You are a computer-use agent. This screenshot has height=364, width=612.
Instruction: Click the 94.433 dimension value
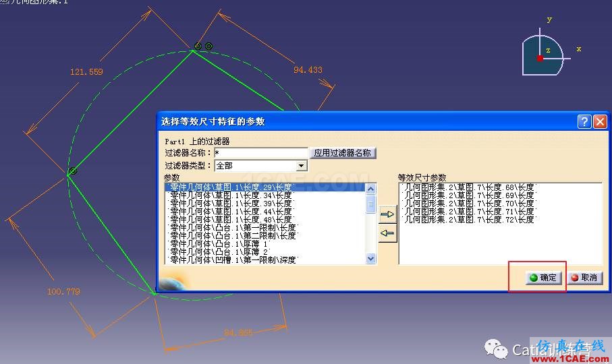[308, 69]
